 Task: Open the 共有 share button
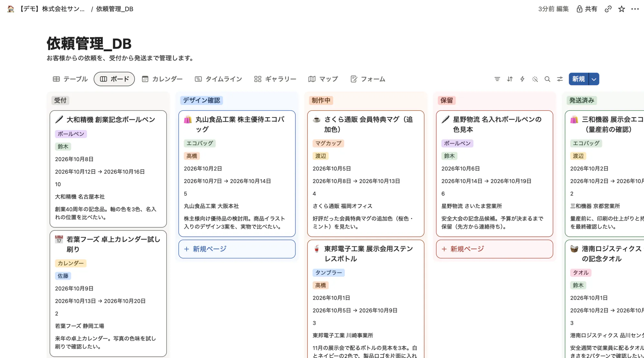pos(587,9)
